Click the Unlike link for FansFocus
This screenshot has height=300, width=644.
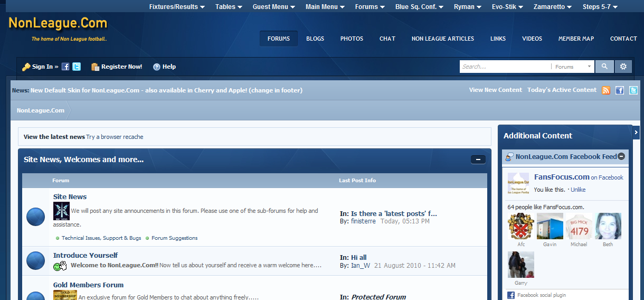pyautogui.click(x=578, y=190)
